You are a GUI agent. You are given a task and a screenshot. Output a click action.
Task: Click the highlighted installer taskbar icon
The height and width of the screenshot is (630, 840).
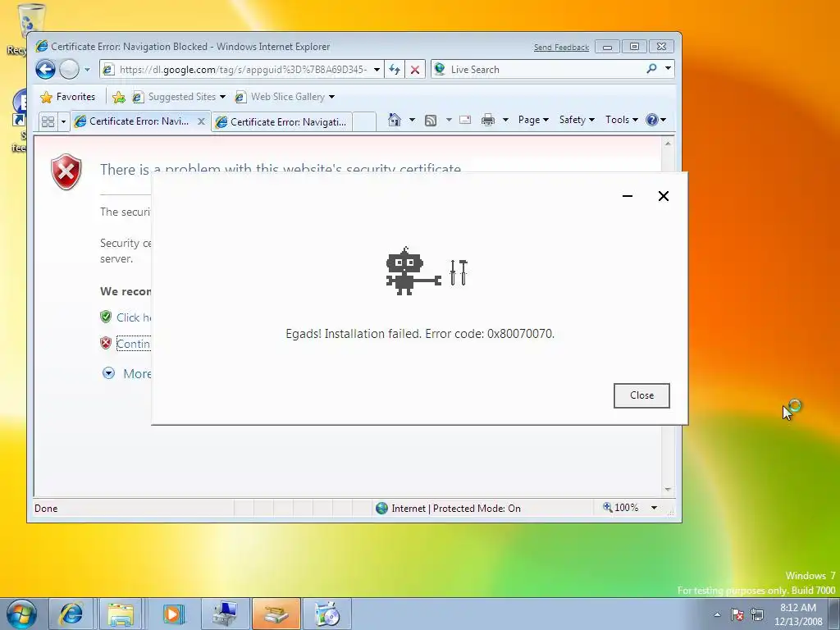click(x=276, y=614)
